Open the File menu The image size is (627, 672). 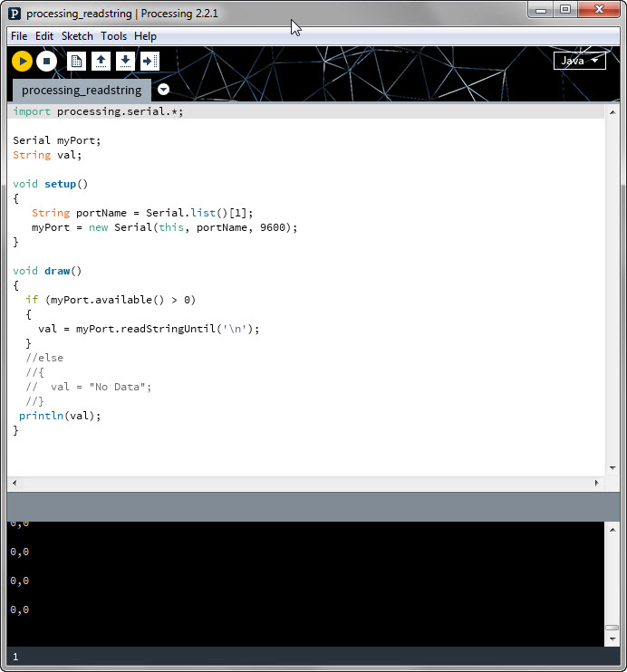pyautogui.click(x=19, y=36)
